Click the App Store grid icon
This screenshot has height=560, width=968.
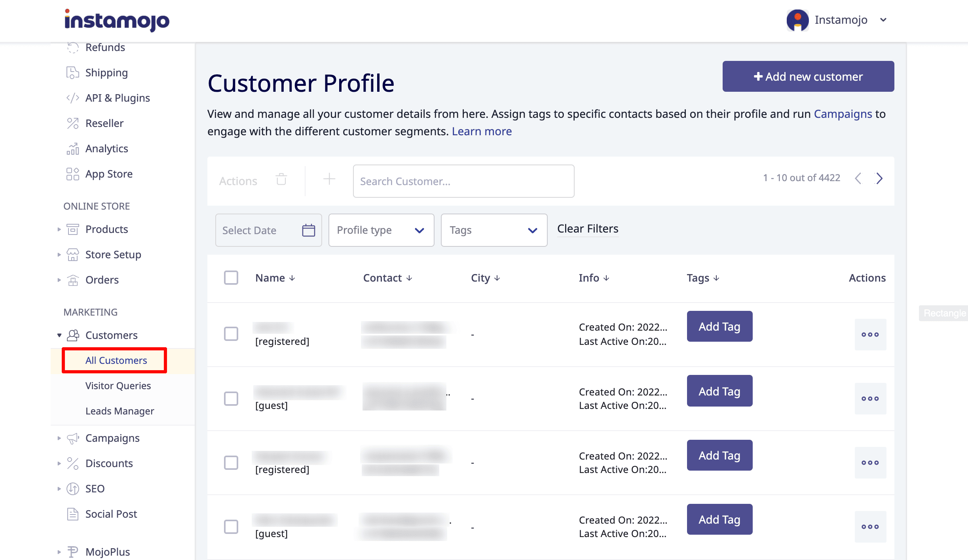(x=73, y=174)
